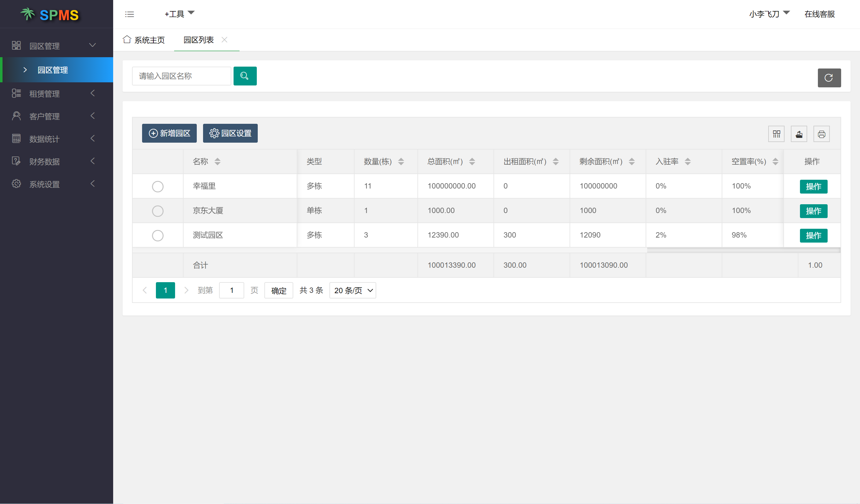Select the 京东大厦 row radio button
This screenshot has height=504, width=860.
(x=158, y=211)
